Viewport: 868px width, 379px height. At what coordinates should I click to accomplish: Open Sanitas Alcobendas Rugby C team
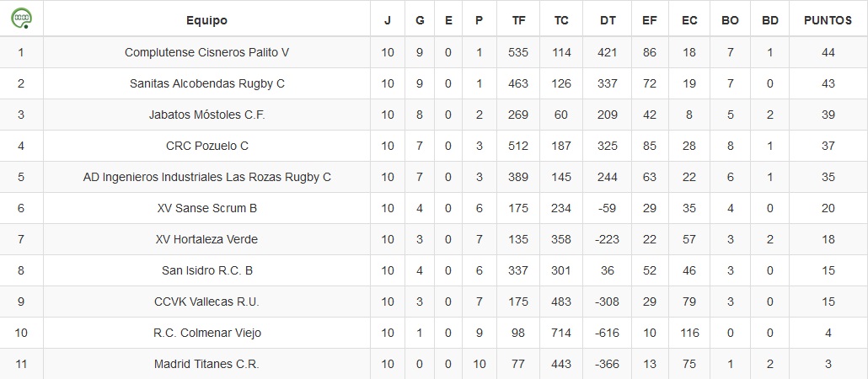point(206,83)
